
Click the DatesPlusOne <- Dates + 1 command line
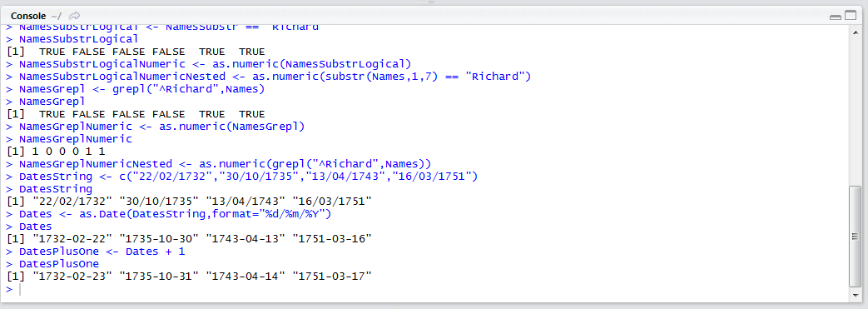click(102, 252)
